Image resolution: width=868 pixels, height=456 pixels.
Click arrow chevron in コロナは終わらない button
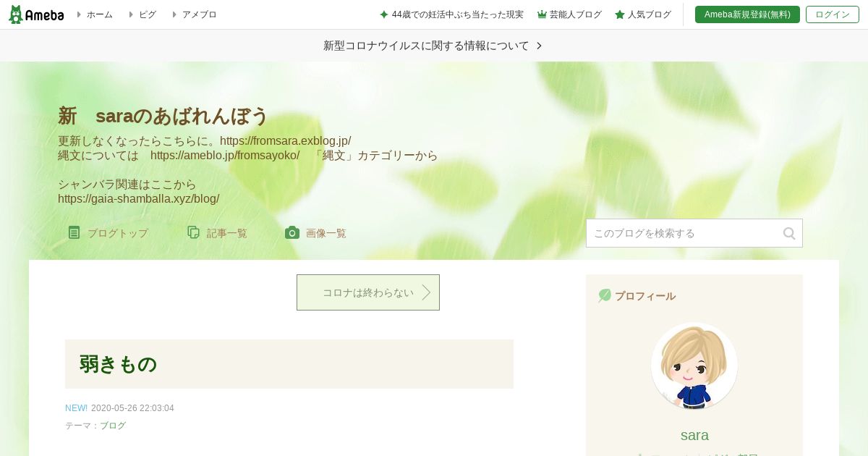click(x=426, y=292)
